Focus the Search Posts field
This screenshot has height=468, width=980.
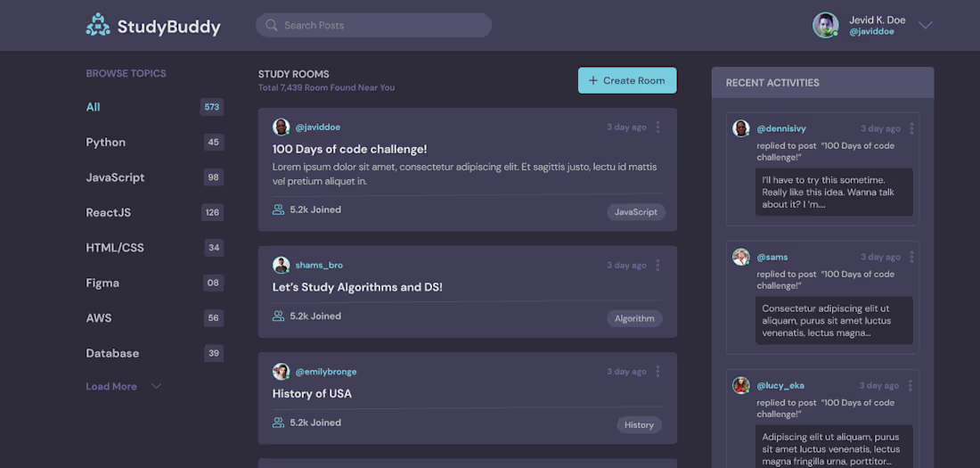383,25
